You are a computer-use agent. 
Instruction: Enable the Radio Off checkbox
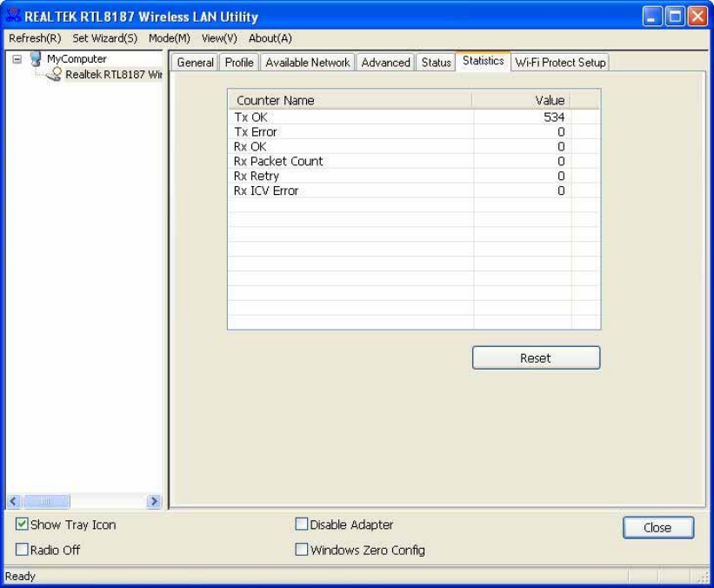tap(22, 549)
